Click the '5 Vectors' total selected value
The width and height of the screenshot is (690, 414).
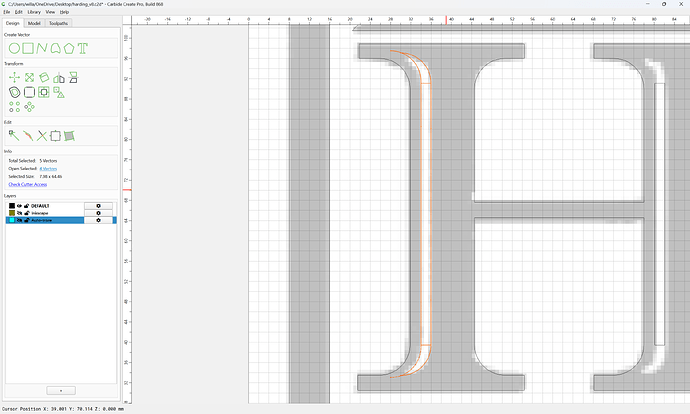pos(48,161)
